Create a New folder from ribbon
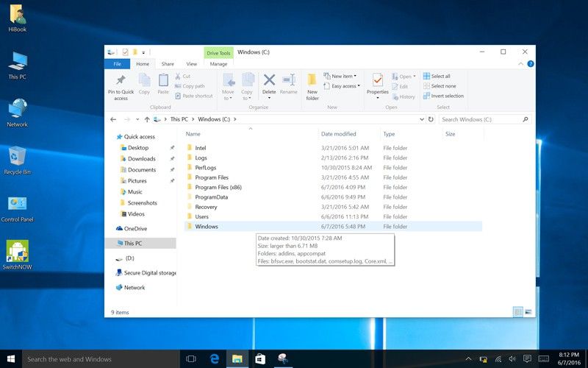588x368 pixels. tap(312, 87)
